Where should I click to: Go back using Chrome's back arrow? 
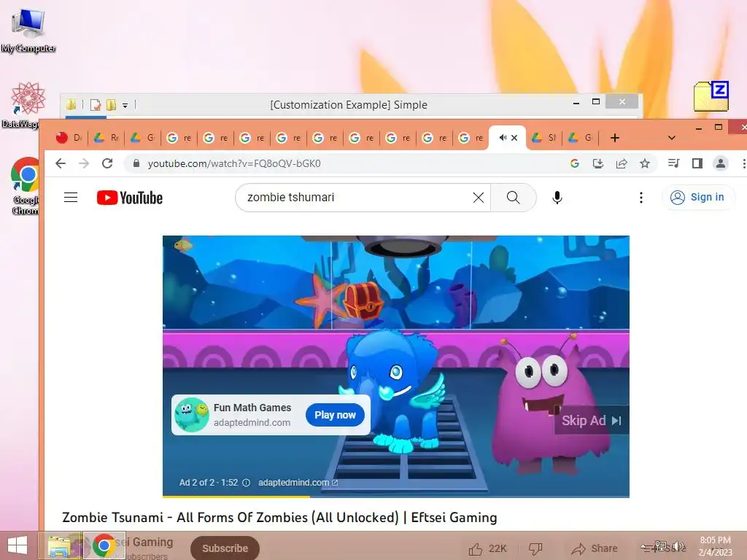click(61, 163)
